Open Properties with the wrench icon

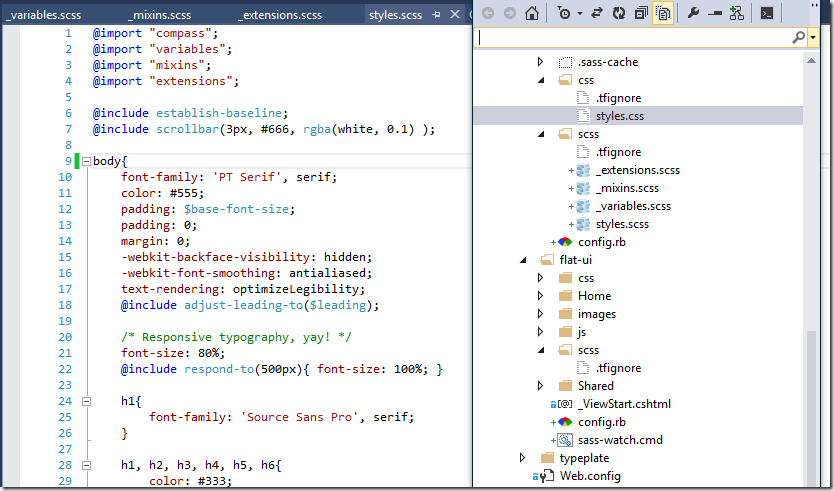(x=693, y=13)
